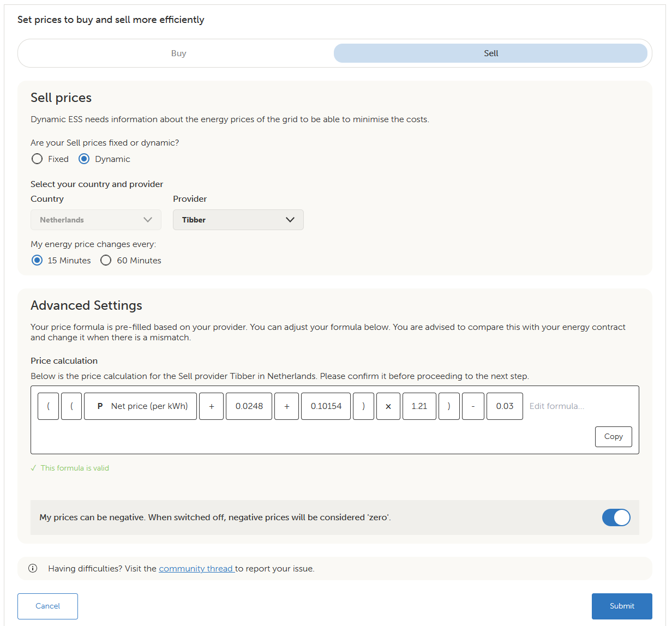Screen dimensions: 672x626
Task: Click the closing parenthesis after 1.21
Action: pos(449,406)
